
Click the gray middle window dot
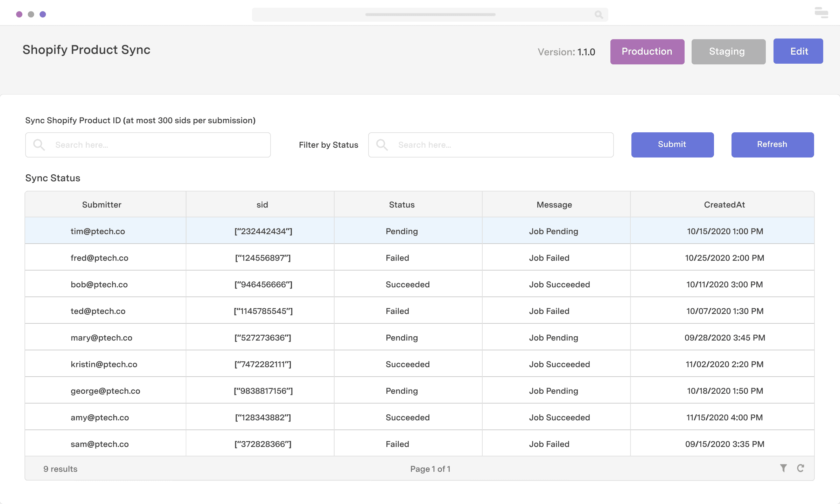pos(31,14)
